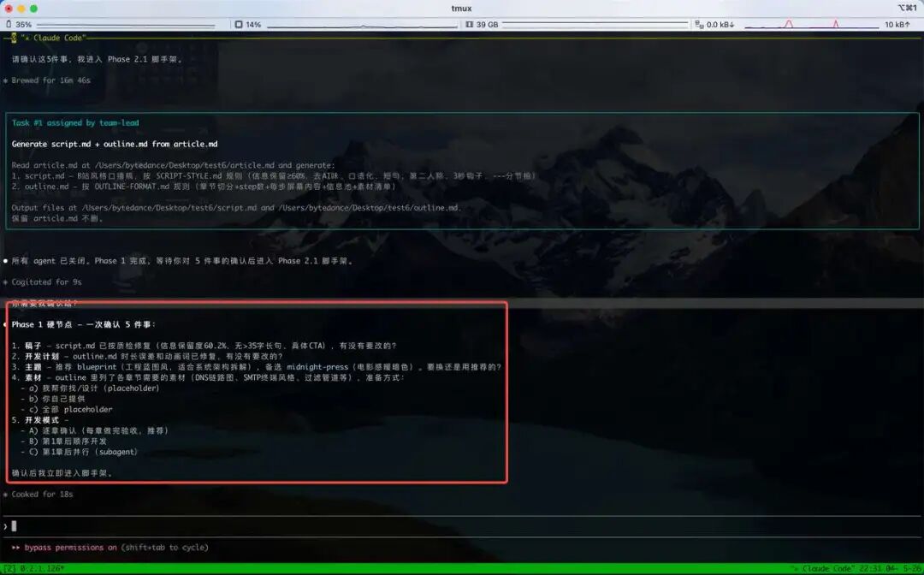Viewport: 924px width, 575px height.
Task: Click the prompt chevron at the input line
Action: point(5,526)
